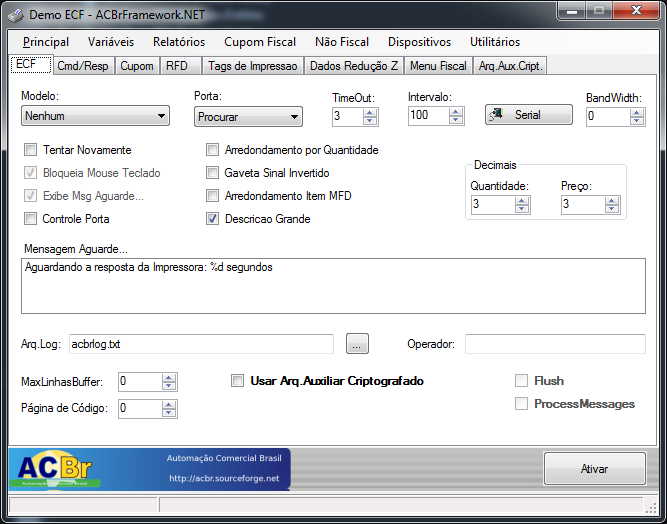This screenshot has width=667, height=524.
Task: Increase the TimeOut value
Action: [370, 113]
